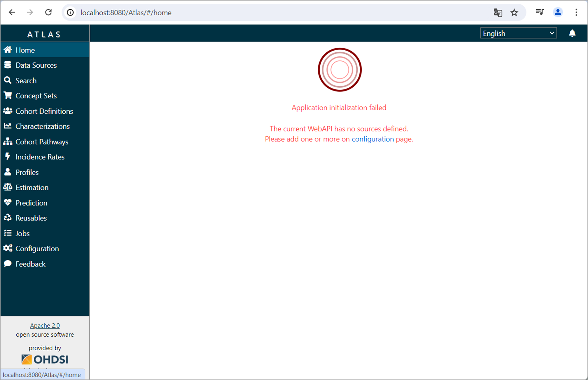This screenshot has width=588, height=380.
Task: Click the Search magnifier icon in sidebar
Action: coord(8,80)
